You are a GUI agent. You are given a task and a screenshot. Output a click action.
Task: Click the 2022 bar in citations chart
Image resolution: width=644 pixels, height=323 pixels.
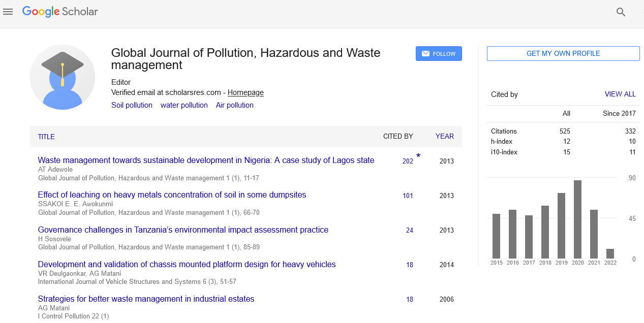point(610,253)
